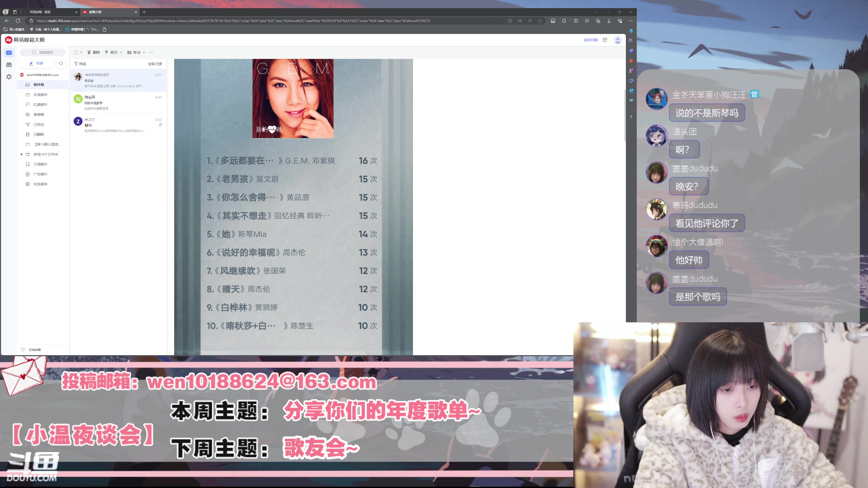Open the 移动 move dropdown
The image size is (868, 488).
[136, 52]
